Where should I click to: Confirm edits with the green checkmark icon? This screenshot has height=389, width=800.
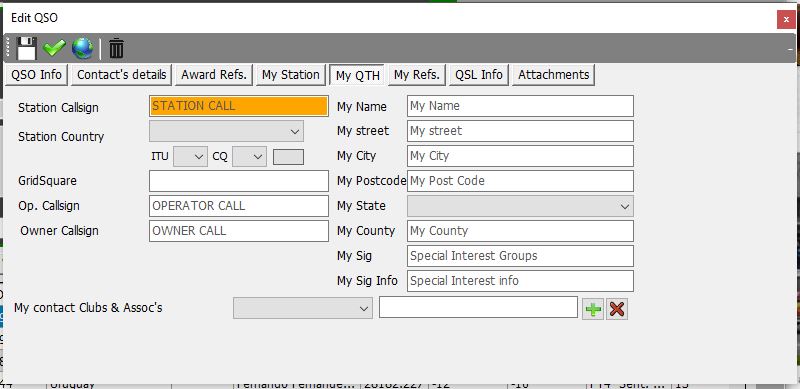click(54, 48)
